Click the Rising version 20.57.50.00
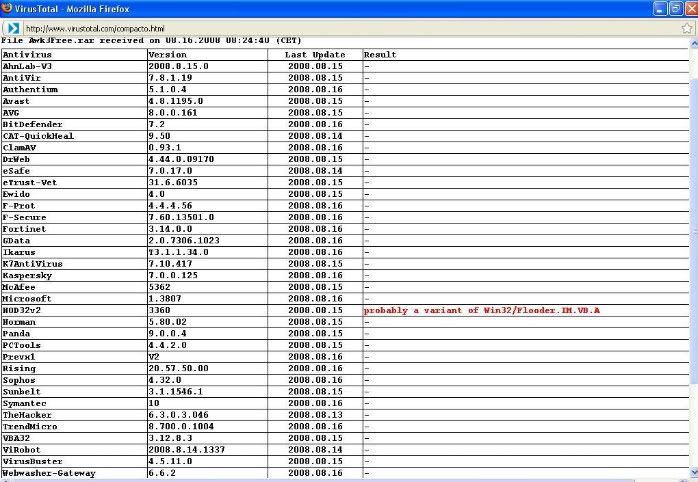Screen dimensions: 698x482 pos(179,369)
